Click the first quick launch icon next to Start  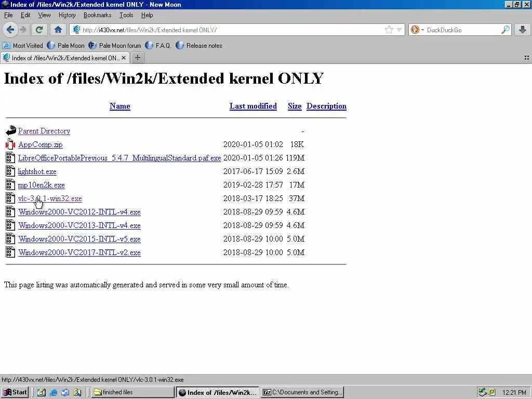click(x=42, y=393)
